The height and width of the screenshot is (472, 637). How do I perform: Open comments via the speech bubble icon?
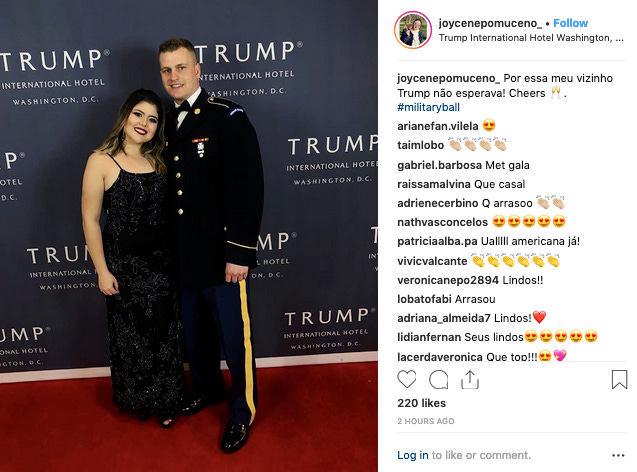click(x=439, y=380)
